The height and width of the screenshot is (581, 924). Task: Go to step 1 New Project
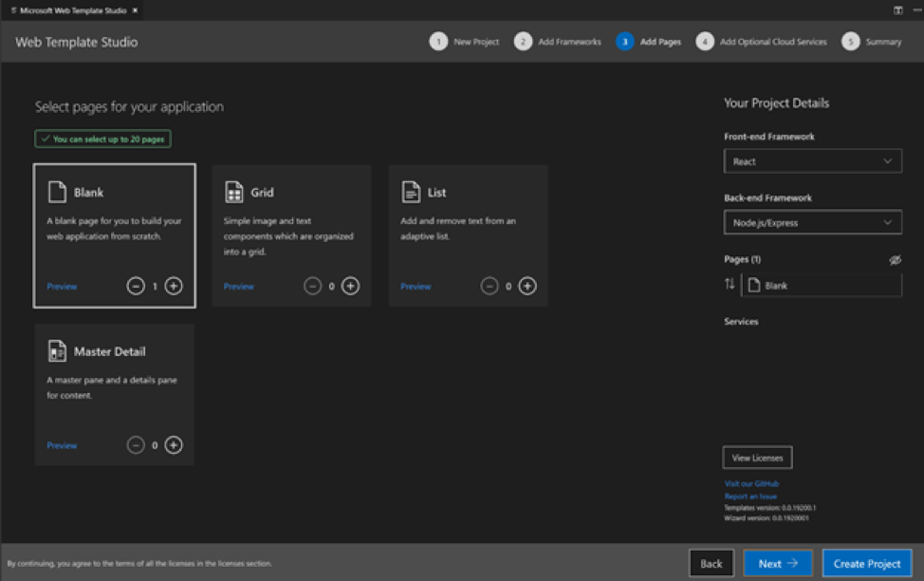point(464,41)
